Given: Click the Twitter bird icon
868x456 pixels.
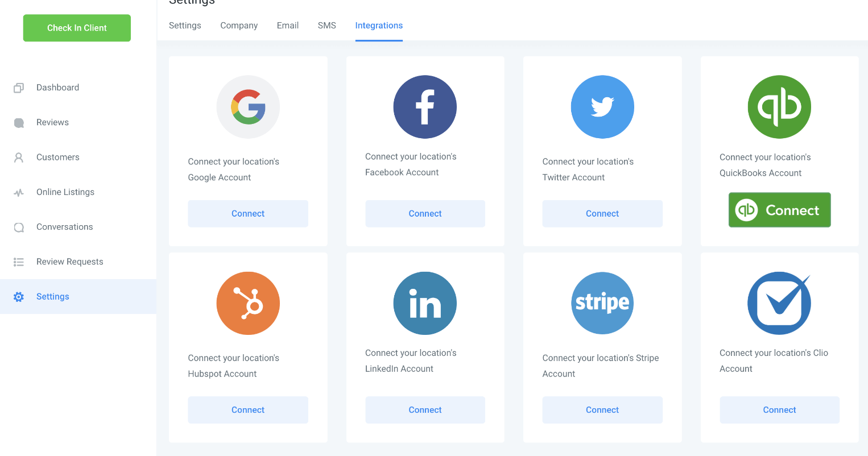Looking at the screenshot, I should click(x=602, y=107).
